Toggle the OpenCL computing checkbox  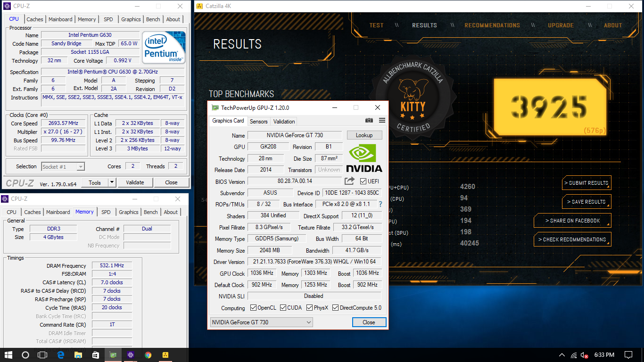[254, 308]
